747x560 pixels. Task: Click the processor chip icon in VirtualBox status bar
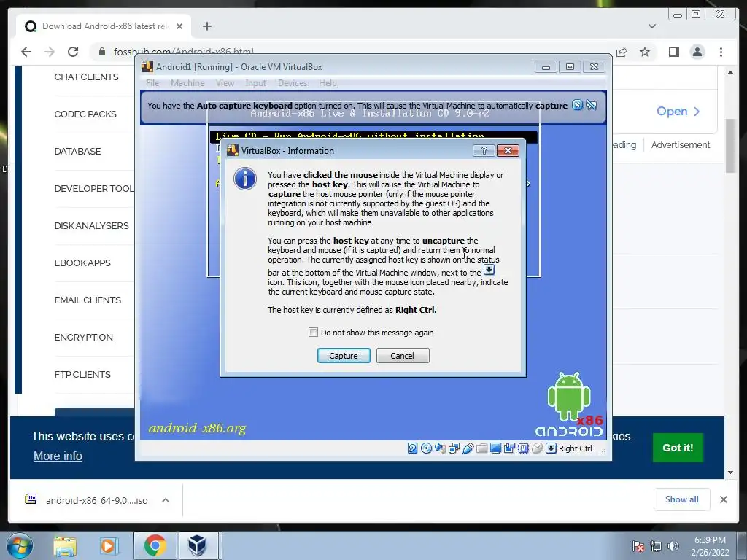pyautogui.click(x=523, y=448)
